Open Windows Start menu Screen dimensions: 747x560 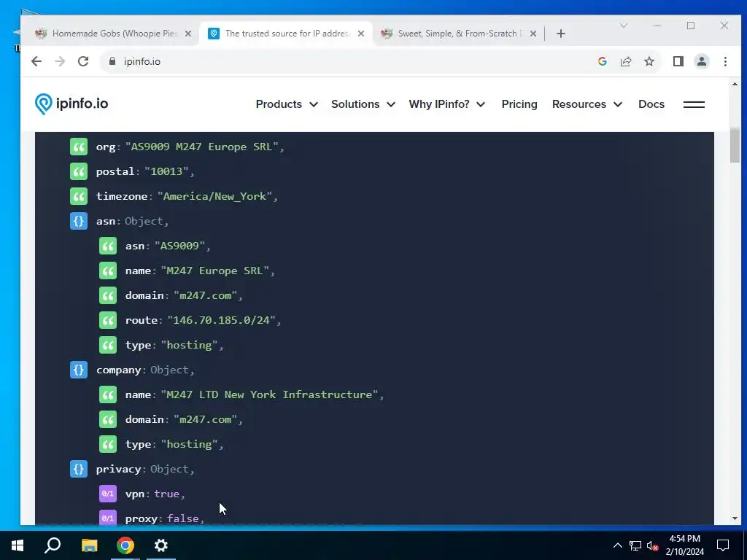[x=18, y=545]
